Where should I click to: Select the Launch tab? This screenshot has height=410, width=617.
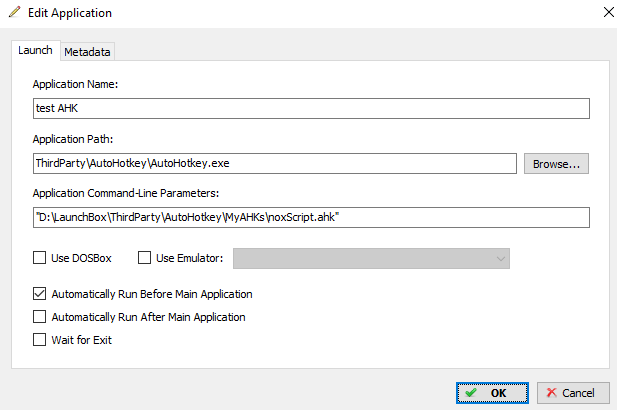[x=35, y=50]
